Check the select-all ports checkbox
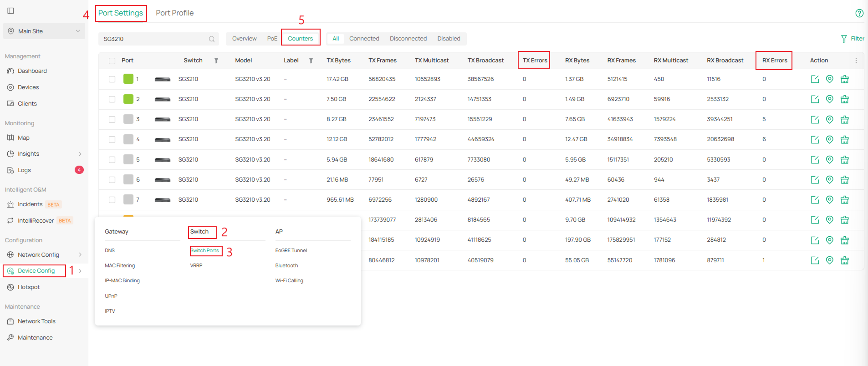This screenshot has width=868, height=366. pos(112,61)
